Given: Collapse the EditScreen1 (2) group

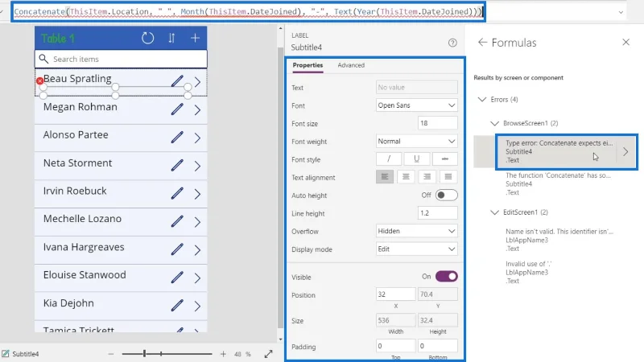Looking at the screenshot, I should click(494, 212).
